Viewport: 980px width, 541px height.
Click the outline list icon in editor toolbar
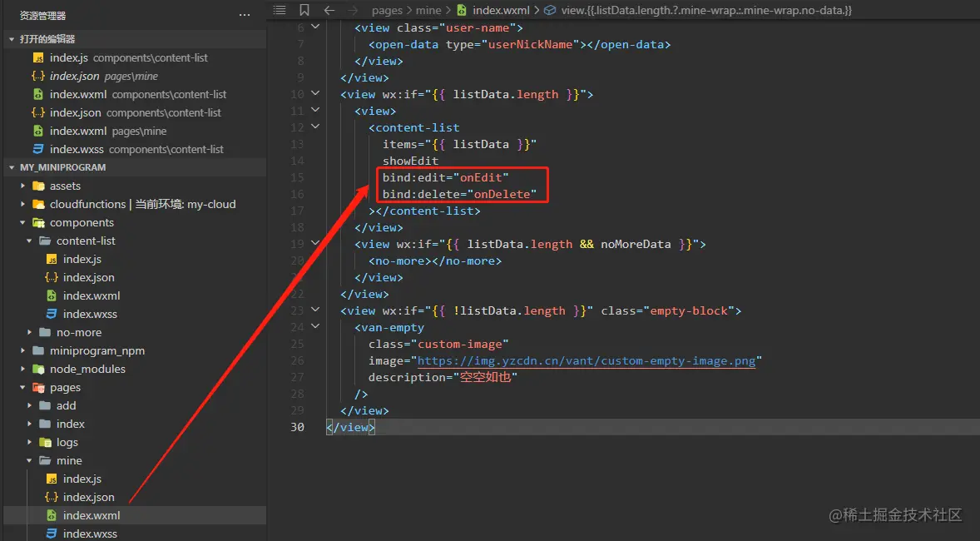coord(280,10)
